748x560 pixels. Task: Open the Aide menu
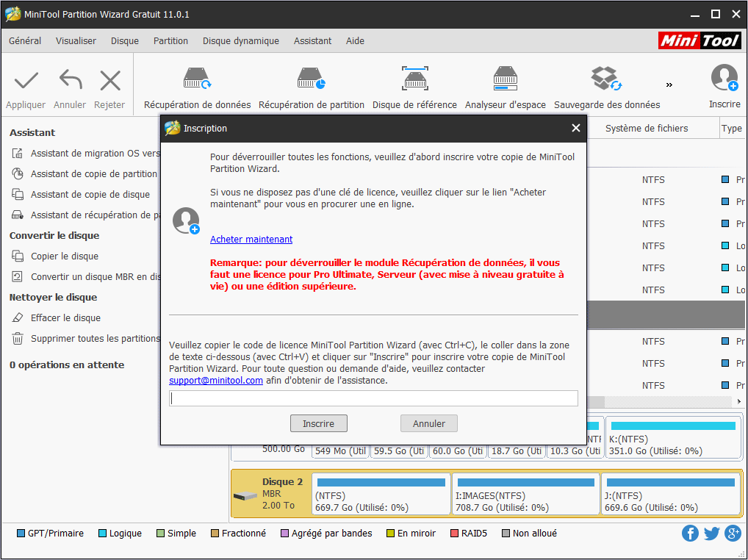[355, 41]
